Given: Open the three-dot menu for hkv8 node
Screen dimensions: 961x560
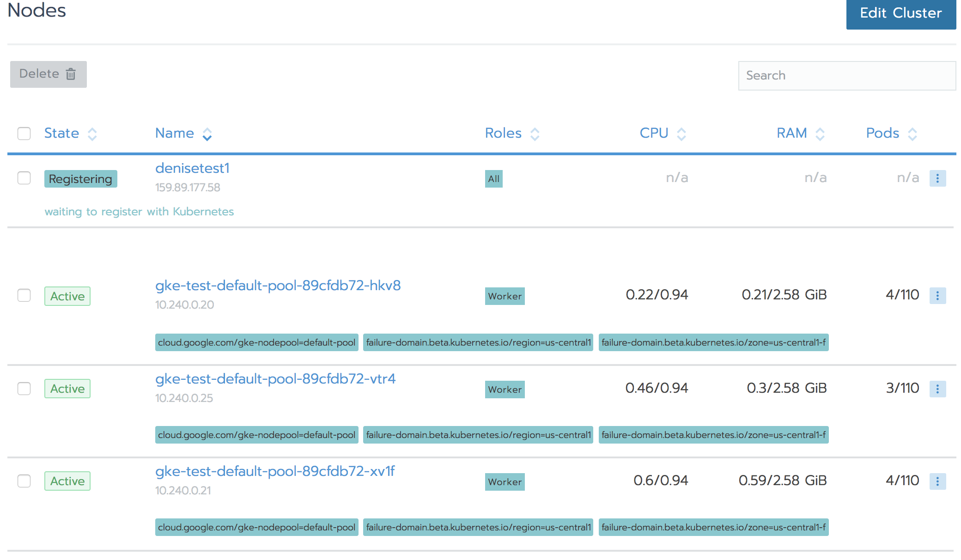Looking at the screenshot, I should (x=937, y=296).
